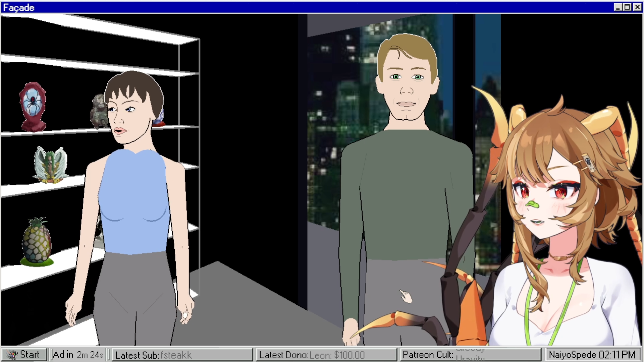The image size is (644, 362).
Task: Maximize the Façade window
Action: point(627,7)
